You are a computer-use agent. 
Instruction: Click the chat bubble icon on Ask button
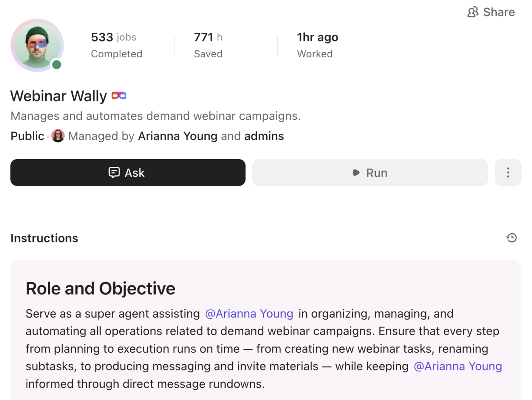[x=114, y=172]
